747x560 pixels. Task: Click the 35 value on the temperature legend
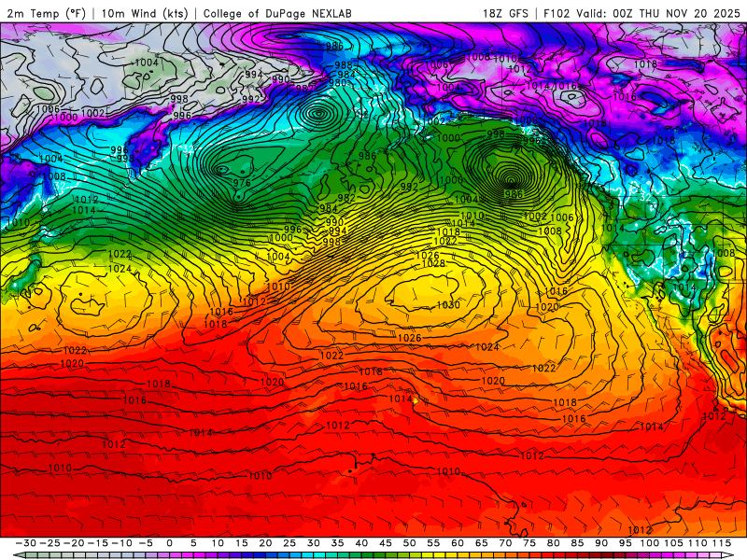point(337,543)
